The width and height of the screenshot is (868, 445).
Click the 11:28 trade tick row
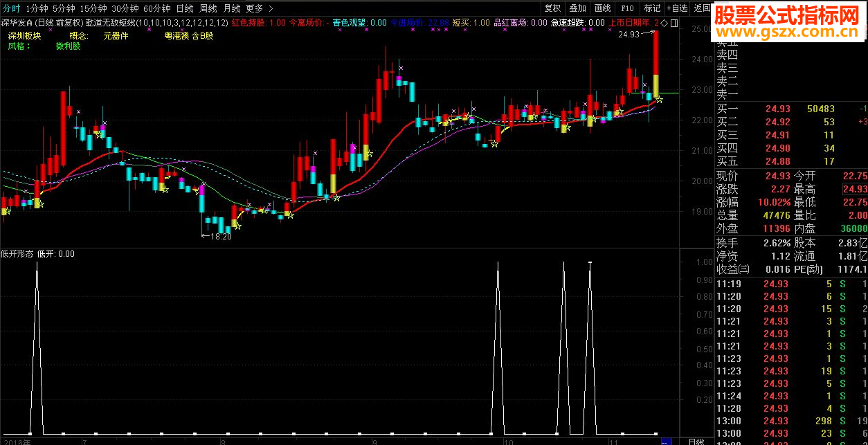791,408
